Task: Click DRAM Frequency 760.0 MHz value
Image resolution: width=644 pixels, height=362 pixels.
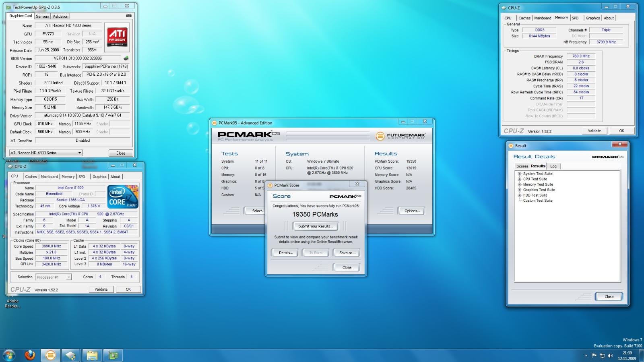Action: click(x=581, y=56)
